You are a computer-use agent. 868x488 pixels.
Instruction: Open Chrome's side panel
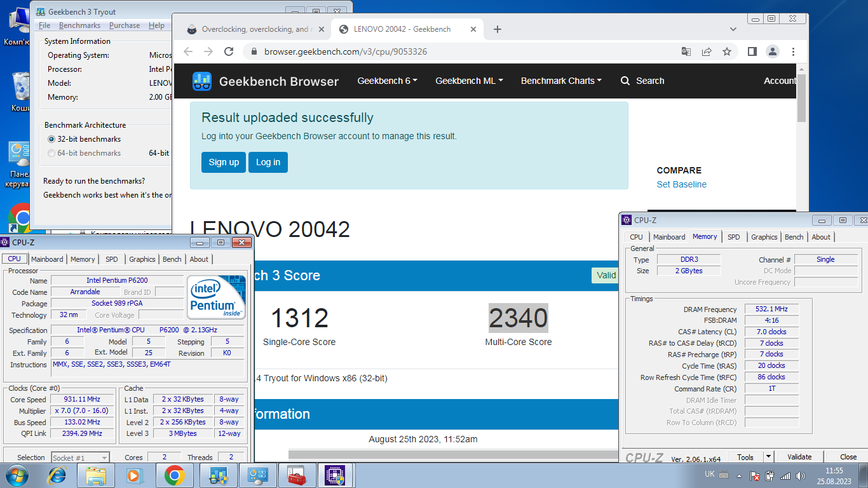point(752,51)
